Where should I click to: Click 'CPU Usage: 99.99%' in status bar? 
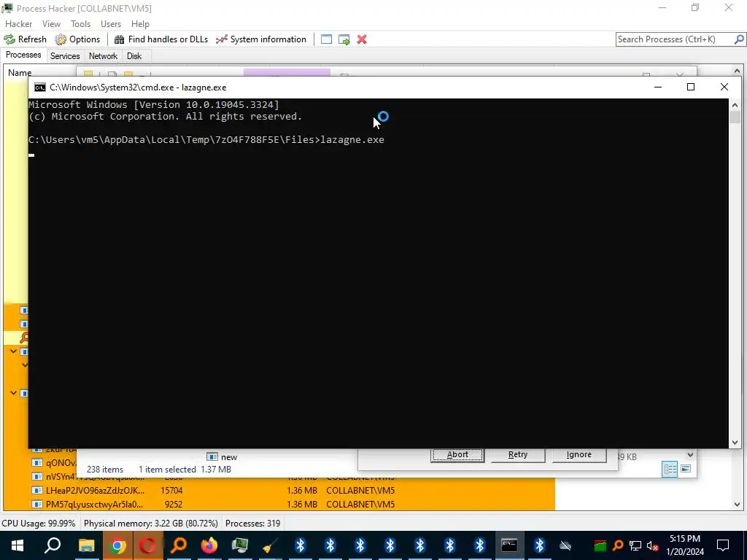coord(39,523)
